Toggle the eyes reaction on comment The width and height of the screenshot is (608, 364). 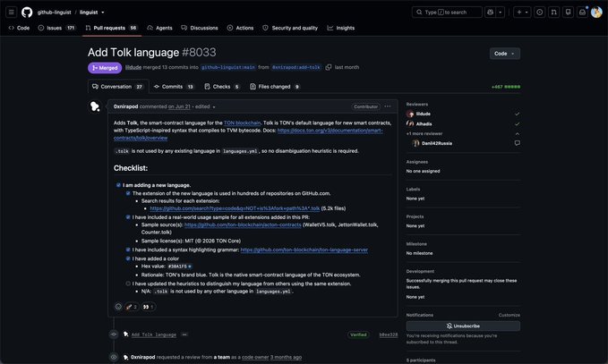pos(149,307)
